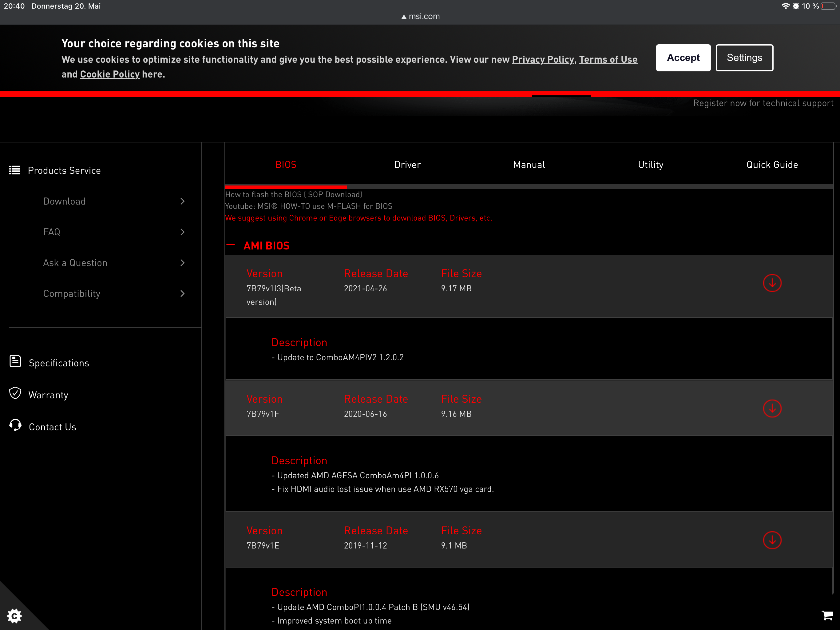This screenshot has height=630, width=840.
Task: Expand the Download sidebar chevron
Action: (182, 201)
